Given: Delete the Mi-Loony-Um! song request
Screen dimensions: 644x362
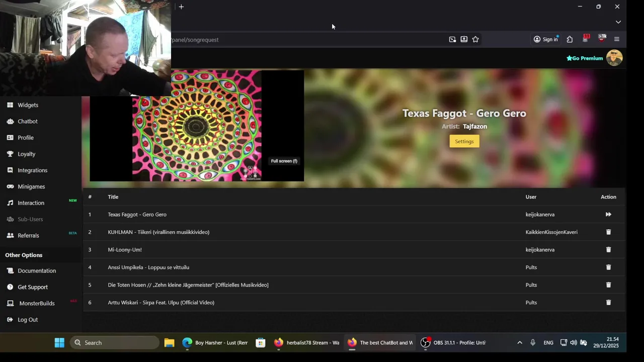Looking at the screenshot, I should click(x=608, y=250).
